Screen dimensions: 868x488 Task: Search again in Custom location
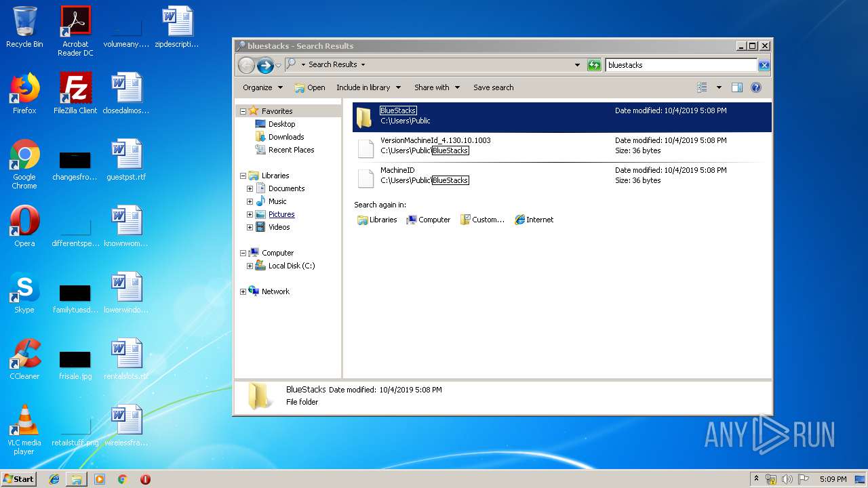pyautogui.click(x=482, y=220)
